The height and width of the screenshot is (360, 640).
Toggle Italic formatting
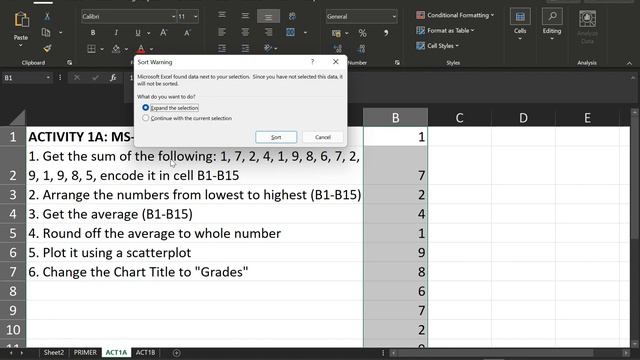(x=116, y=33)
